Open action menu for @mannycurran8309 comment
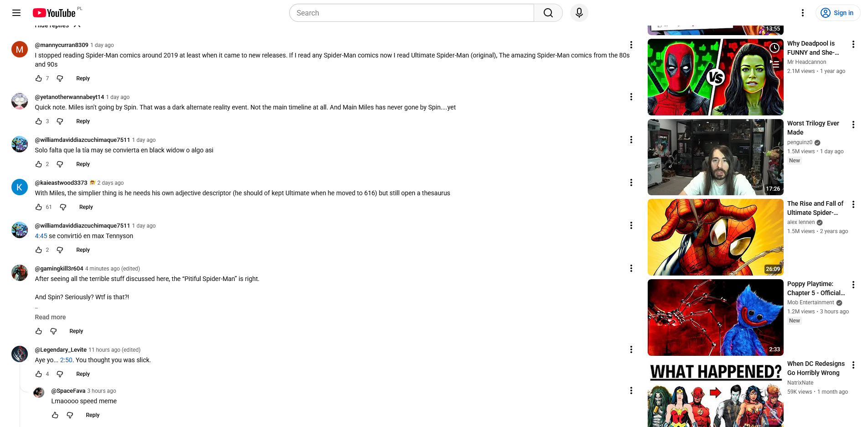868x427 pixels. coord(631,45)
